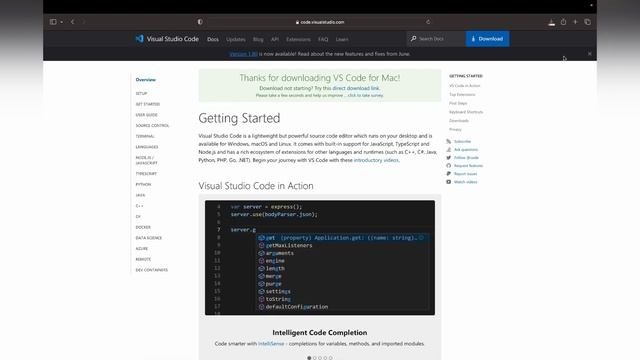This screenshot has width=640, height=360.
Task: Focus the address bar showing code.visualstudio.com
Action: point(320,22)
